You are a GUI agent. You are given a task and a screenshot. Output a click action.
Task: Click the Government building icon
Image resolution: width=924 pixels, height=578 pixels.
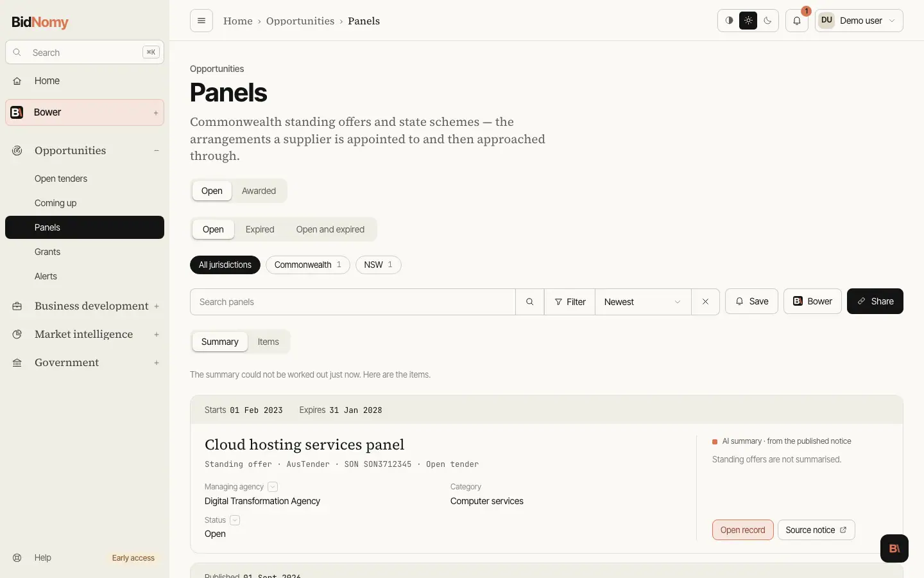[17, 363]
